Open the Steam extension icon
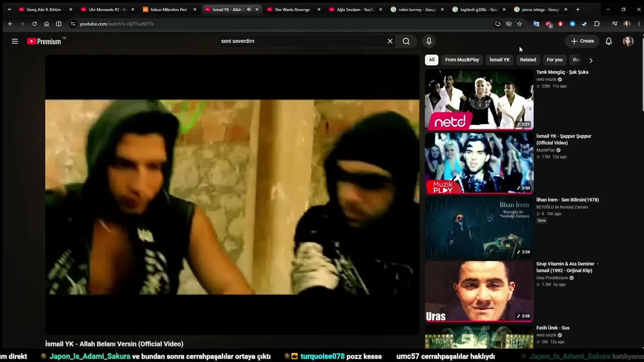644x362 pixels. click(584, 24)
